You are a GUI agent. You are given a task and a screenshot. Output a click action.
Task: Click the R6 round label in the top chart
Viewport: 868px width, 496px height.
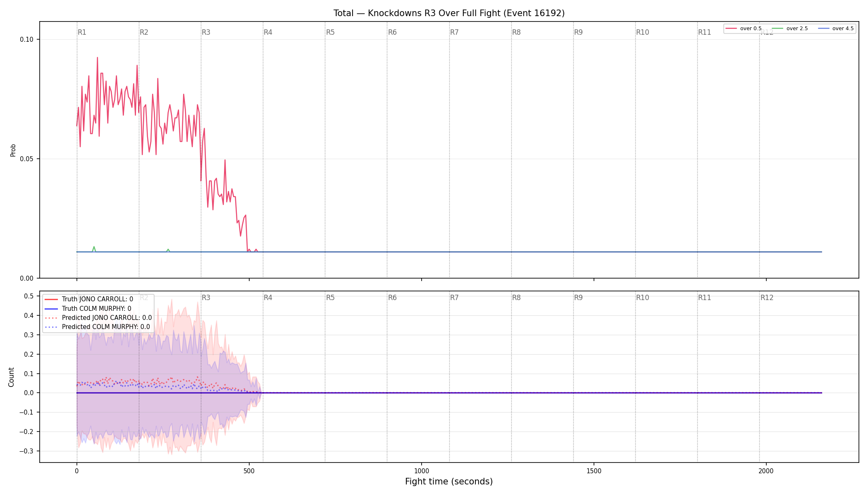tap(392, 32)
